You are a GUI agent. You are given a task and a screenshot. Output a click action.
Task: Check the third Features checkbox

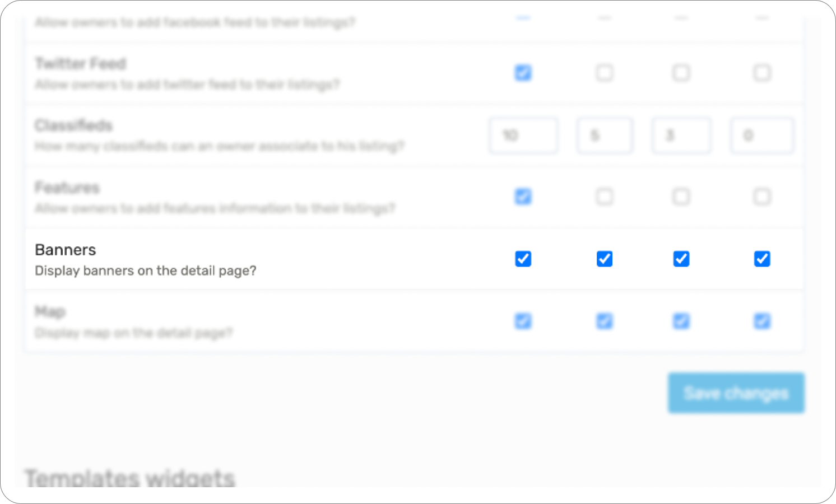coord(681,197)
